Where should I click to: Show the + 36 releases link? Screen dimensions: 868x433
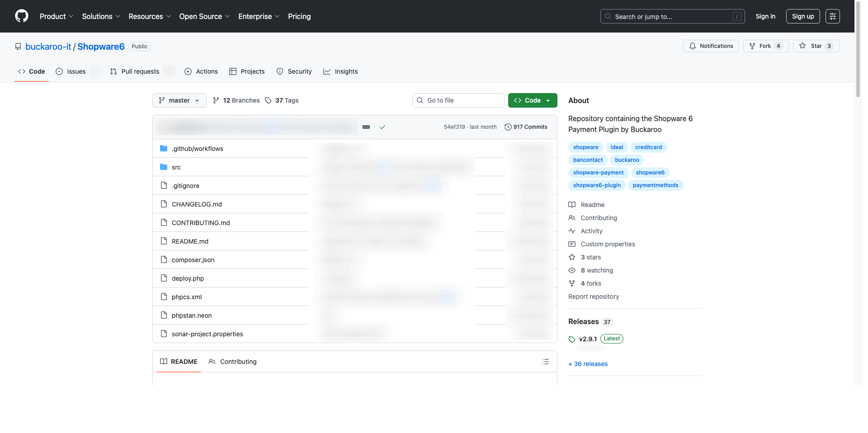pyautogui.click(x=588, y=364)
